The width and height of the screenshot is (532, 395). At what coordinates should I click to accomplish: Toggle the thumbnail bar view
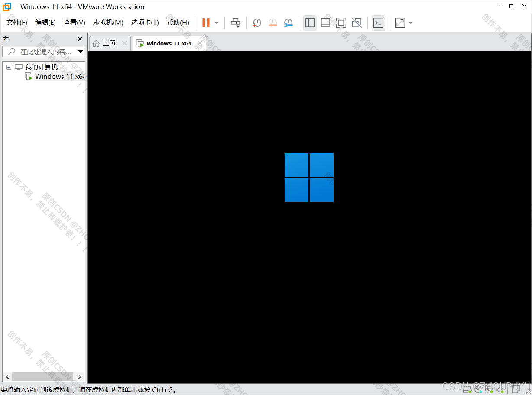pos(325,23)
